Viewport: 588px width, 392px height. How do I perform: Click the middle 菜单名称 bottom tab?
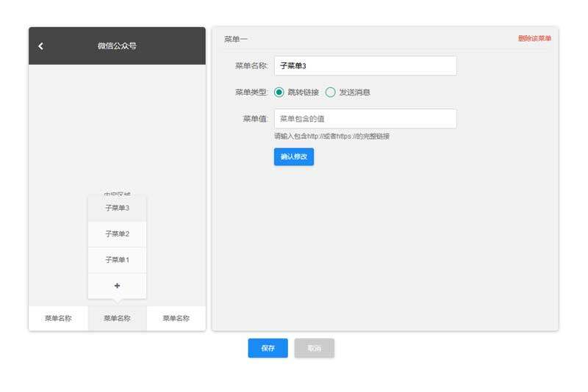click(117, 319)
